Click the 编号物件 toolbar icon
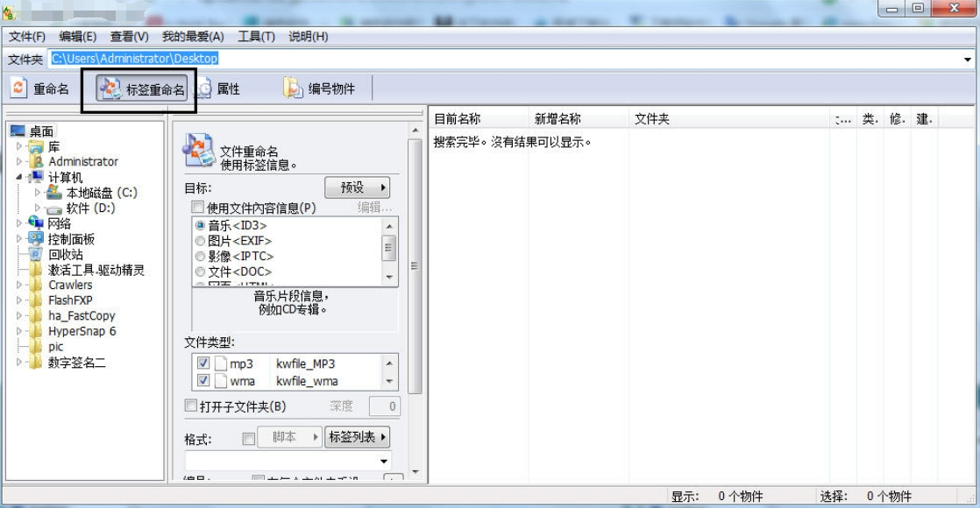Viewport: 980px width, 508px height. pyautogui.click(x=293, y=88)
